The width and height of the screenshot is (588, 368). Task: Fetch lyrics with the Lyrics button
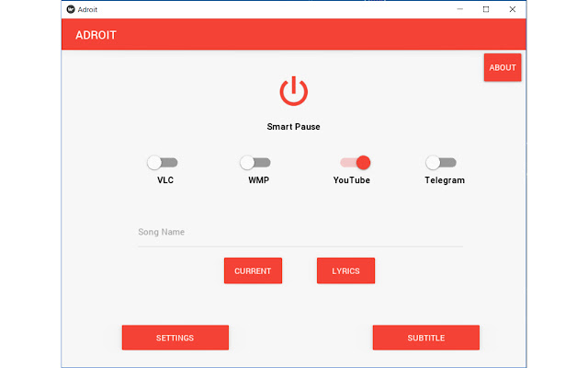coord(345,270)
